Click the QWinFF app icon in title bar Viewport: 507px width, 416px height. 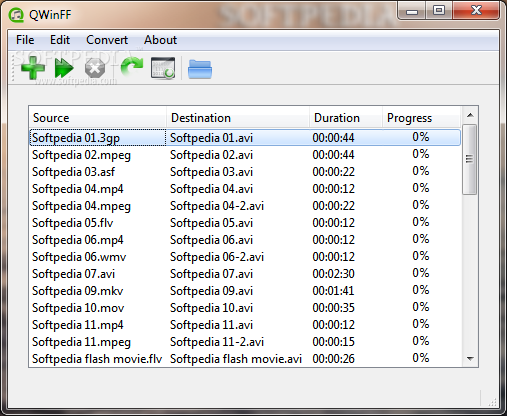click(16, 15)
